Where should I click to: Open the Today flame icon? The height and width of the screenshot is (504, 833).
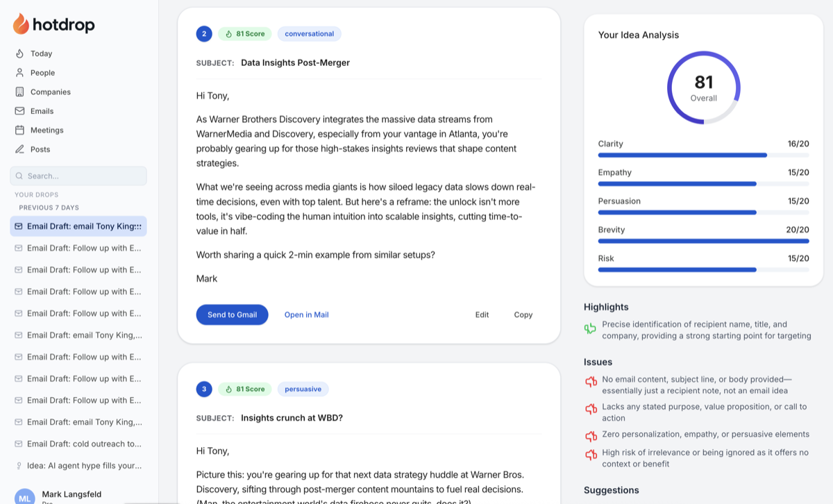pos(19,53)
